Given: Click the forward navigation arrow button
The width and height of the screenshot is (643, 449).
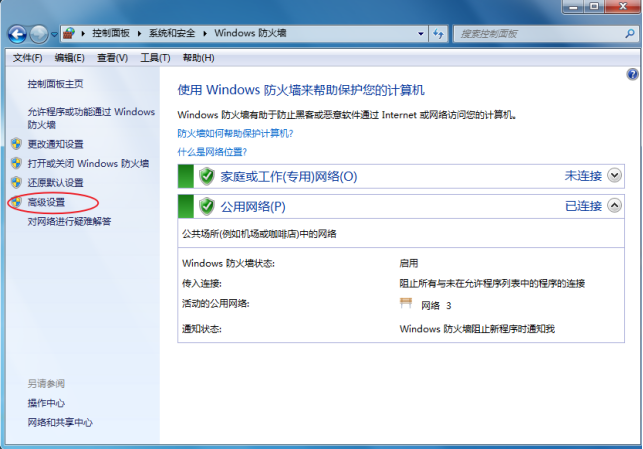Looking at the screenshot, I should click(x=39, y=33).
